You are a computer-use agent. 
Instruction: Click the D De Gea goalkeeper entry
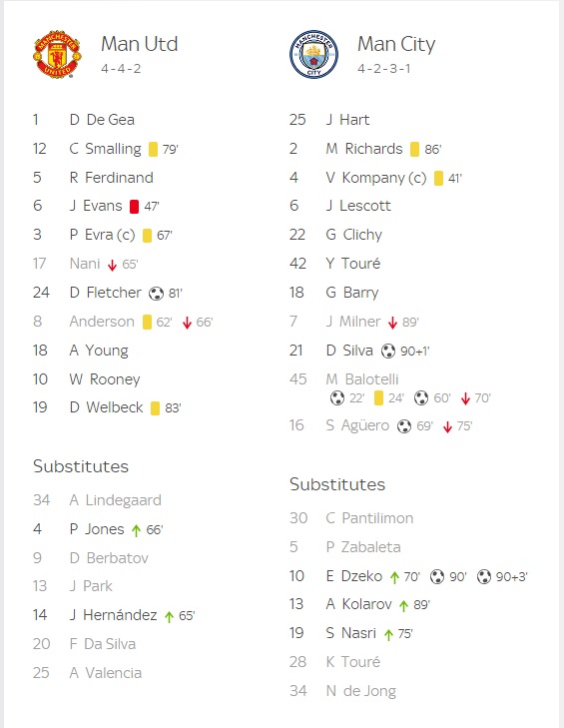(x=102, y=120)
